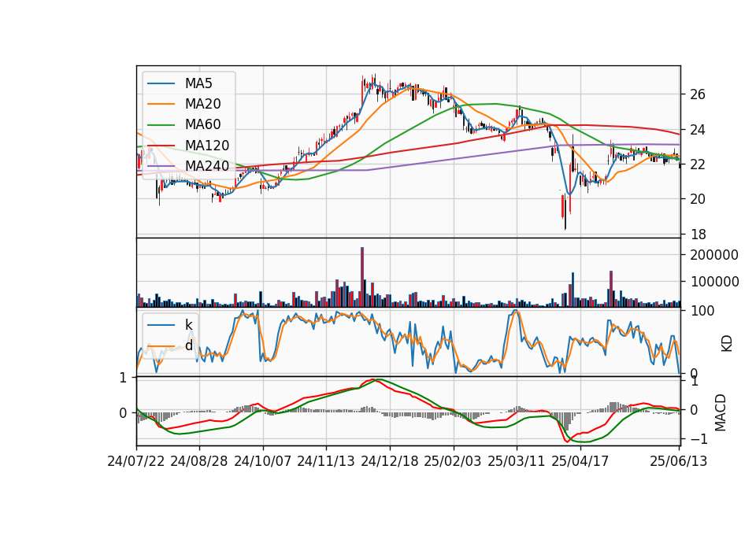
Task: Click the price axis value 26
Action: click(x=697, y=94)
